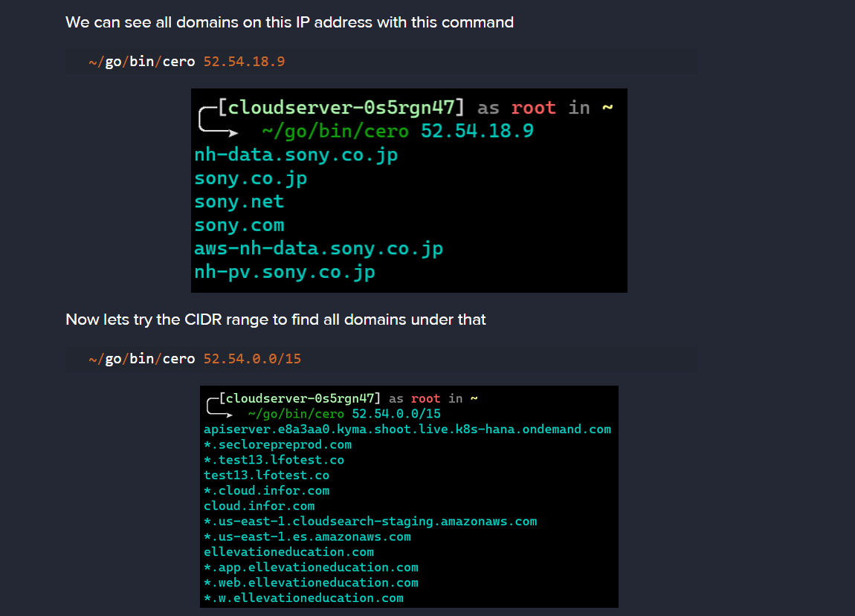Open the first terminal screenshot showing sony domains
The image size is (855, 616).
(x=409, y=190)
